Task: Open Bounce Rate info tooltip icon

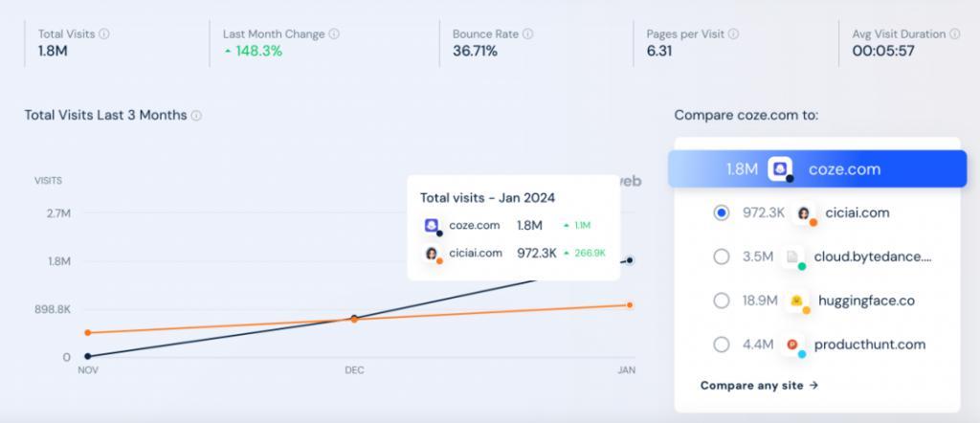Action: [528, 34]
